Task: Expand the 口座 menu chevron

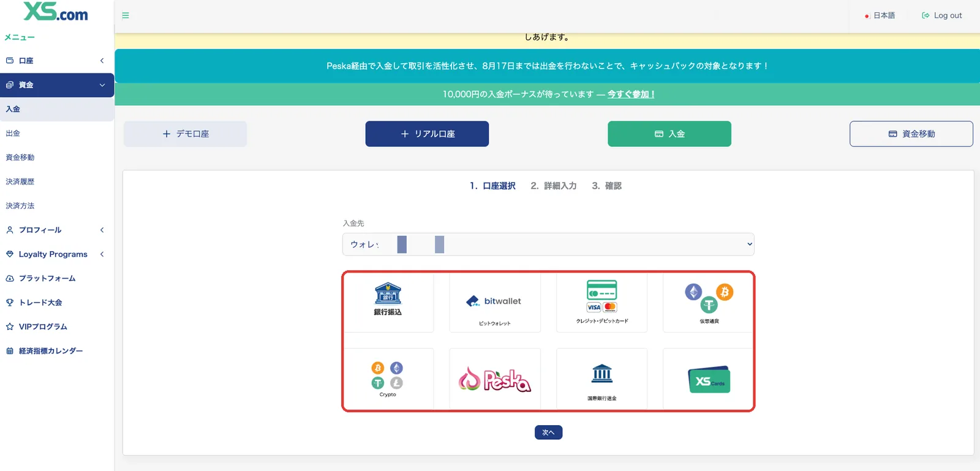Action: [x=102, y=61]
